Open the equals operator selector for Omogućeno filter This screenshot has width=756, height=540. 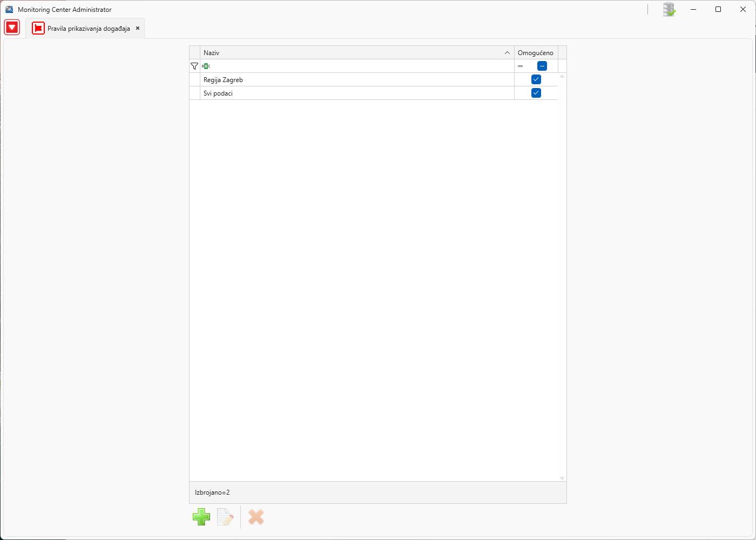point(520,66)
